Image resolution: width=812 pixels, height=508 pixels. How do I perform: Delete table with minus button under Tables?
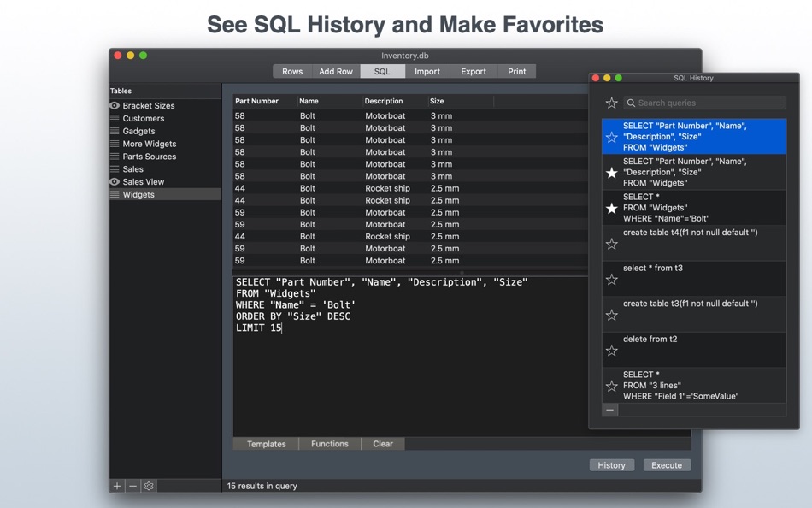133,486
